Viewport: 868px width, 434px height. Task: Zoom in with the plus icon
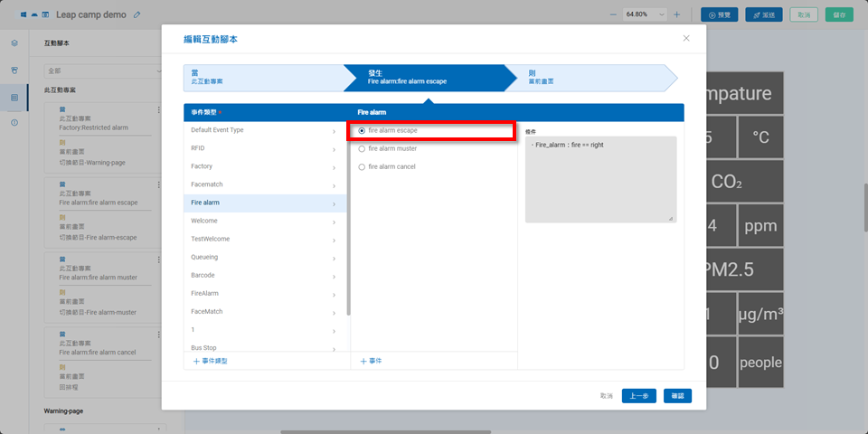click(x=676, y=14)
